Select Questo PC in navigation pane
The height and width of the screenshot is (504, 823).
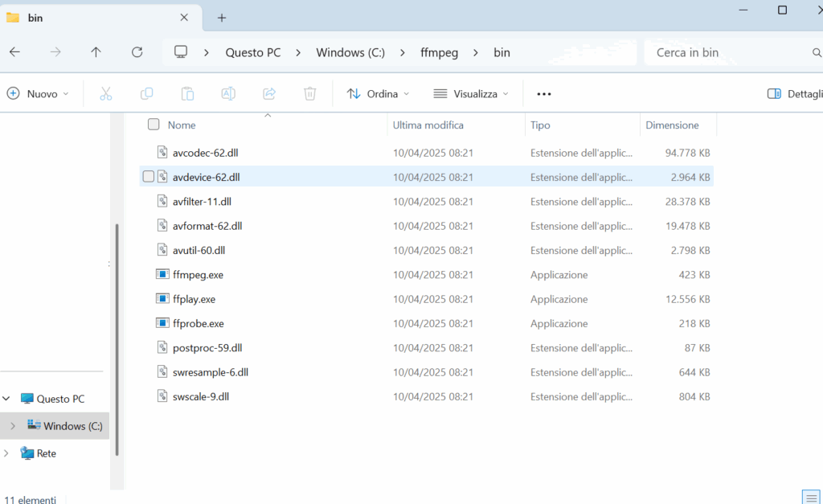coord(60,399)
